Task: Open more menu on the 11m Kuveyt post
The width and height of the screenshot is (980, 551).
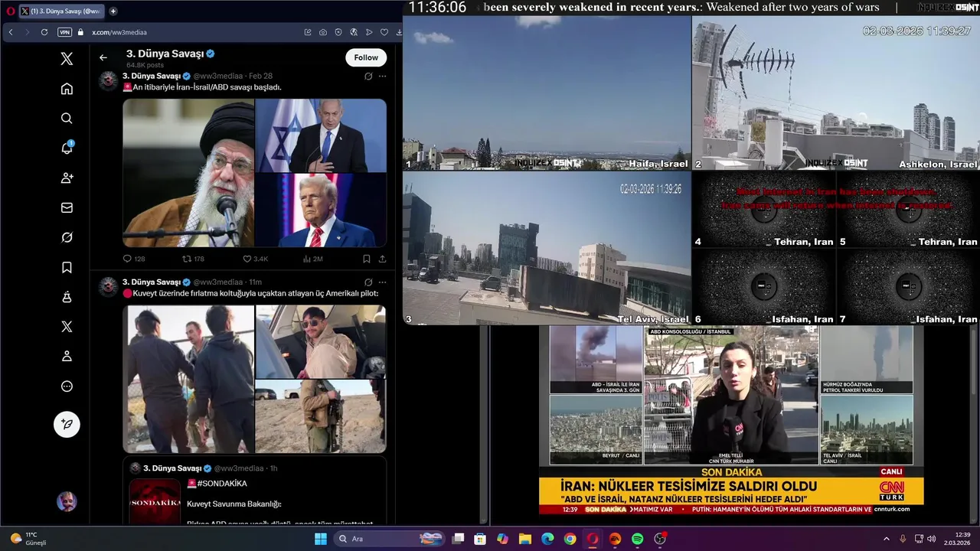Action: point(382,282)
